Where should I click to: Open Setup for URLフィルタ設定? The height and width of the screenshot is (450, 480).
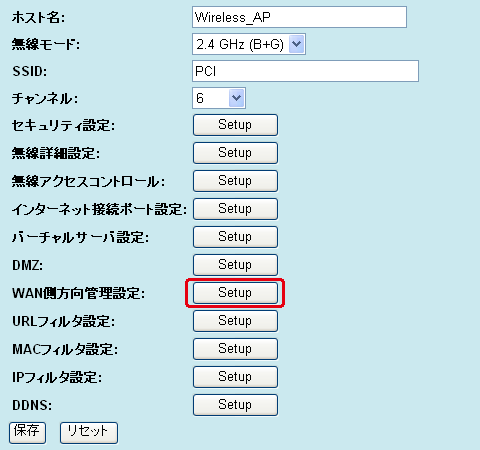tap(235, 321)
